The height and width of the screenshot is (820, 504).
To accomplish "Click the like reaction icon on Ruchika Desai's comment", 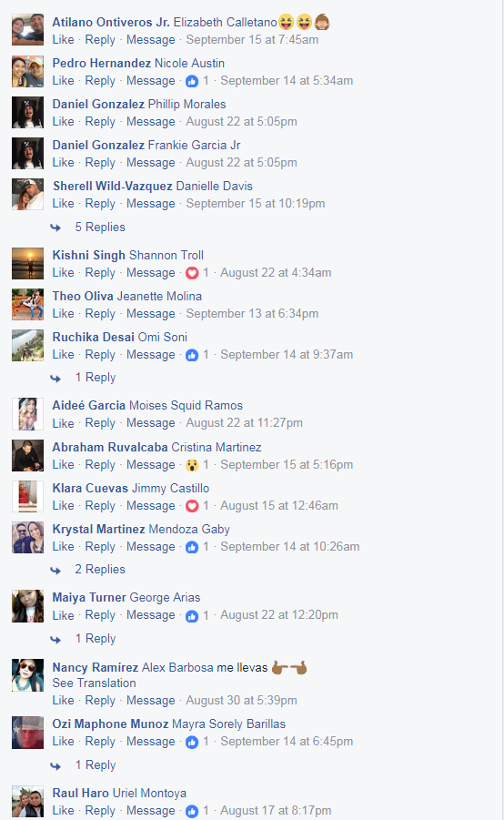I will click(x=192, y=355).
